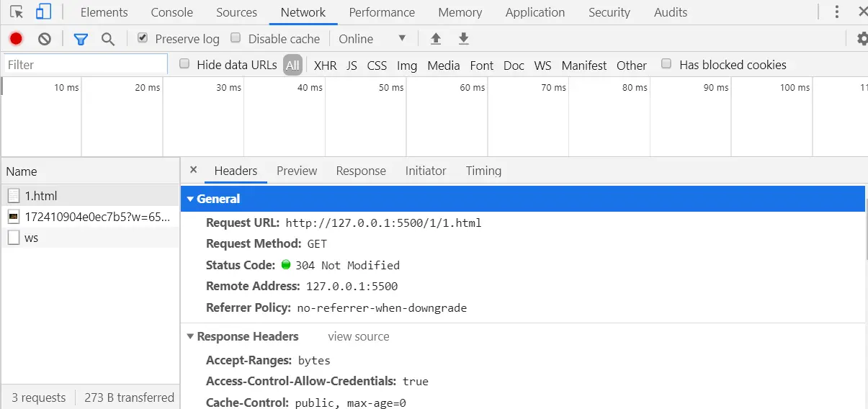Click the 304 Not Modified status
The width and height of the screenshot is (868, 409).
(x=347, y=265)
